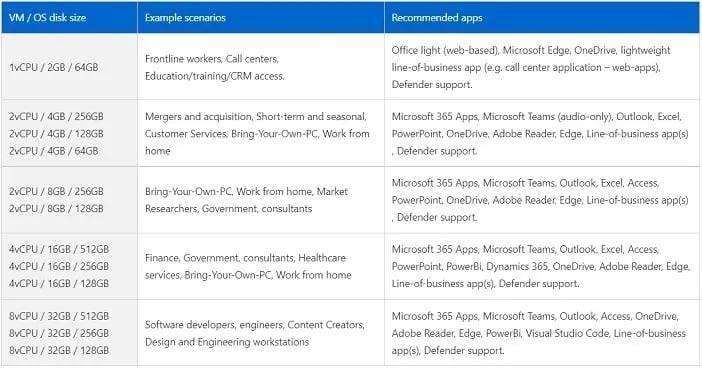Viewport: 702px width, 369px height.
Task: Click the Visual Studio Code apps cell
Action: coord(542,333)
